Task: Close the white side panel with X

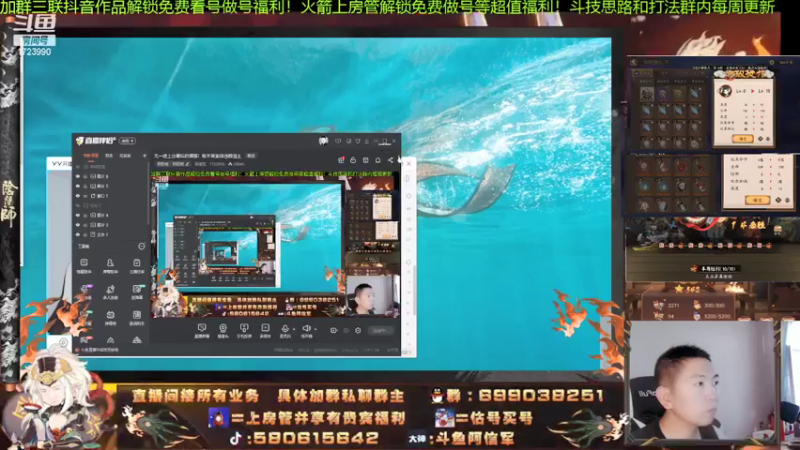Action: point(408,164)
